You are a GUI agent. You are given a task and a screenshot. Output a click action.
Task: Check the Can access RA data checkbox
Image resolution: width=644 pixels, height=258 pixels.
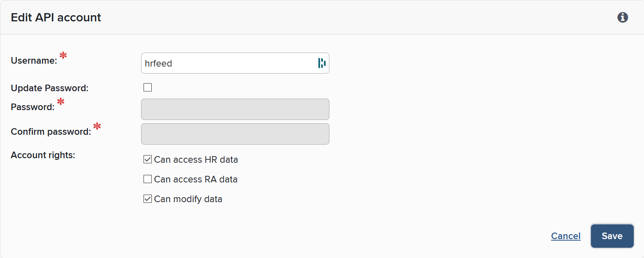click(148, 179)
